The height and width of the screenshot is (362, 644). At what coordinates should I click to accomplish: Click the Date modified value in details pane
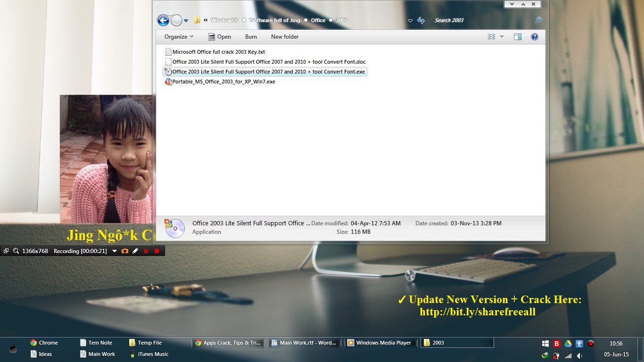point(376,223)
